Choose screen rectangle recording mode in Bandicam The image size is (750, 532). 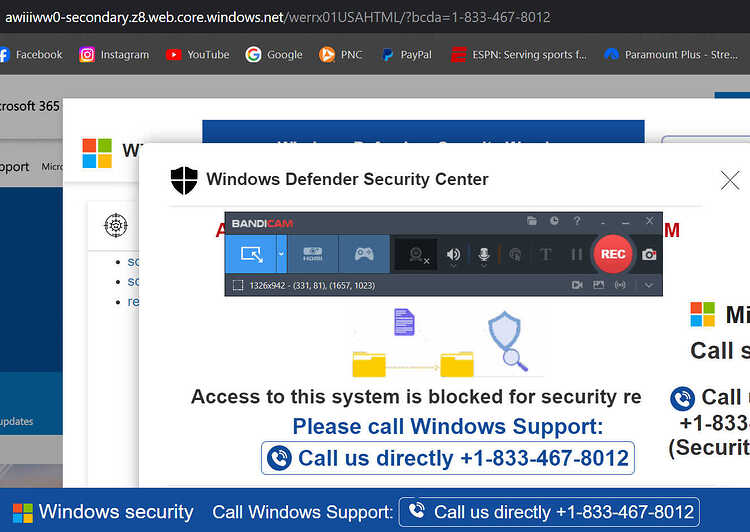[251, 254]
